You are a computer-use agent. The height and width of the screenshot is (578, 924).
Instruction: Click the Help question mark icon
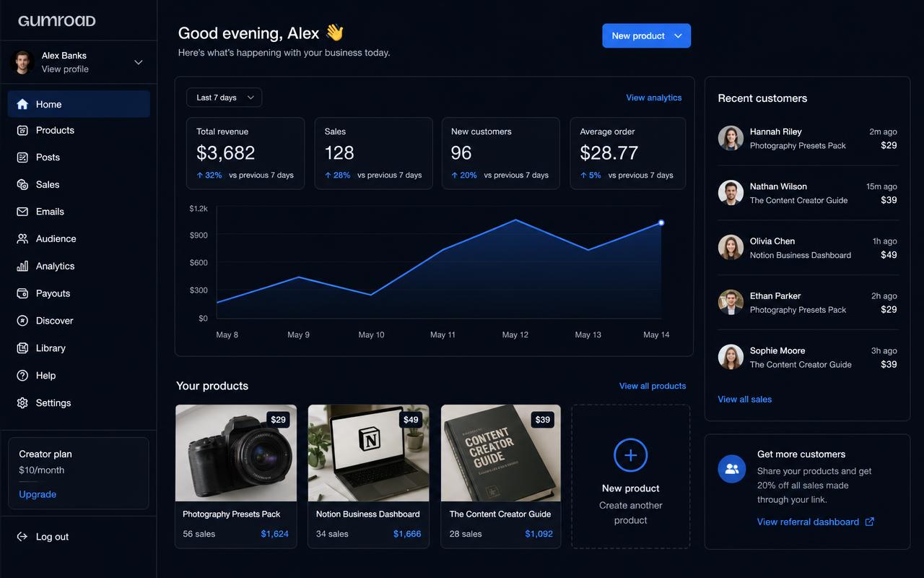coord(22,376)
